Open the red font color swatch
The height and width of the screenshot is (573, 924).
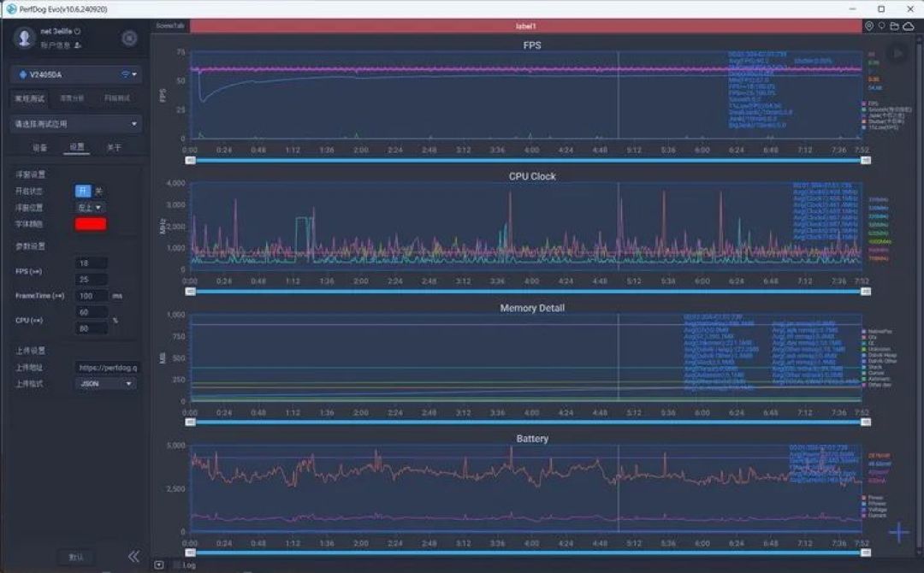91,224
